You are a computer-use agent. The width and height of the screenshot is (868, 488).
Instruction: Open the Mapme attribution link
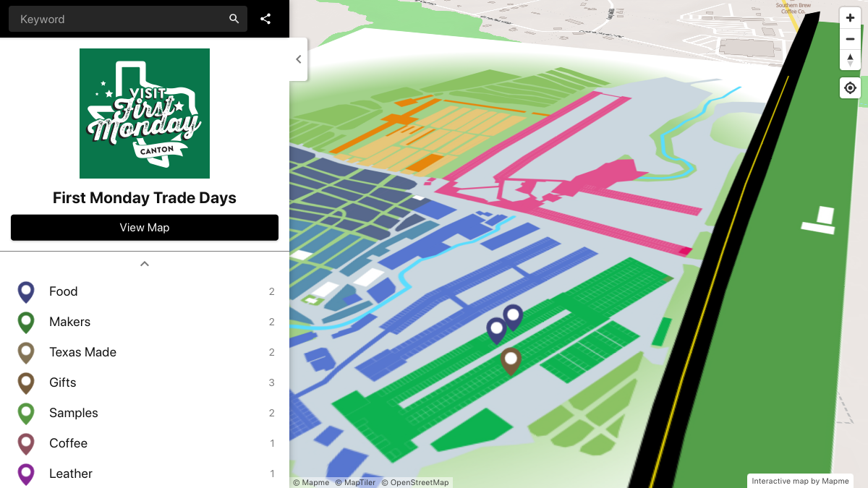[x=310, y=482]
